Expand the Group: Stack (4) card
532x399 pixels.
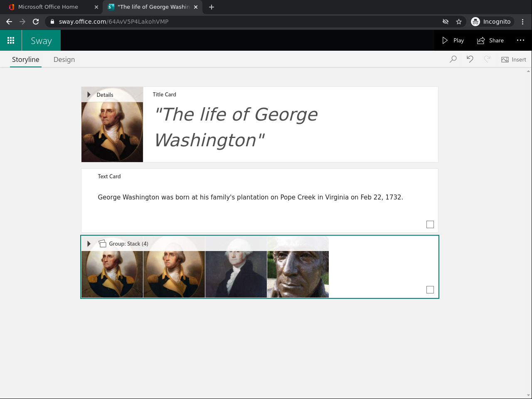[x=89, y=244]
